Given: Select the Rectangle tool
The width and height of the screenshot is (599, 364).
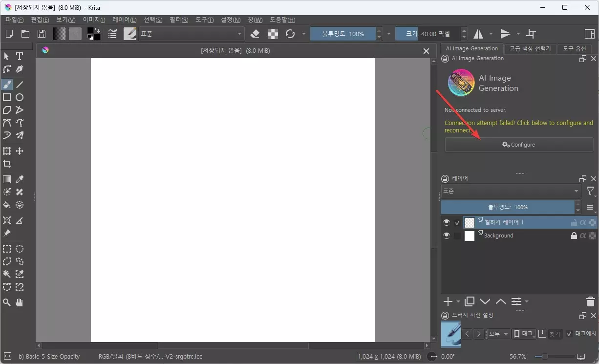Looking at the screenshot, I should pos(7,97).
